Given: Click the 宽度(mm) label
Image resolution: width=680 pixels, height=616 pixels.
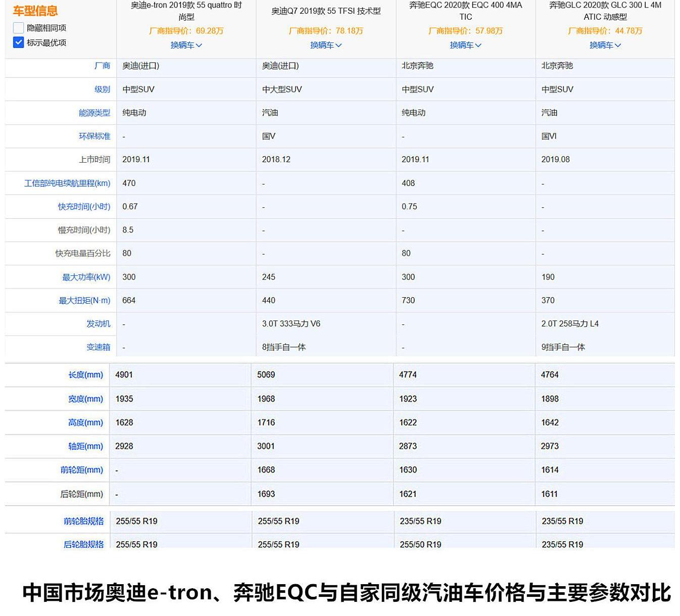Looking at the screenshot, I should pyautogui.click(x=85, y=399).
